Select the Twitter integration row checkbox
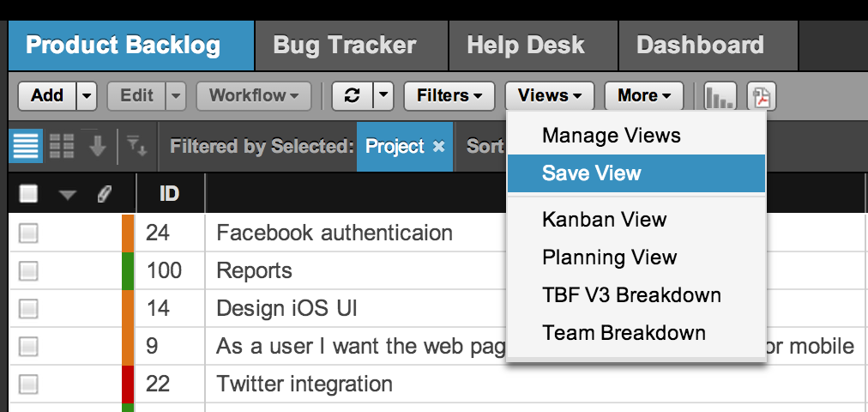868x412 pixels. 28,384
